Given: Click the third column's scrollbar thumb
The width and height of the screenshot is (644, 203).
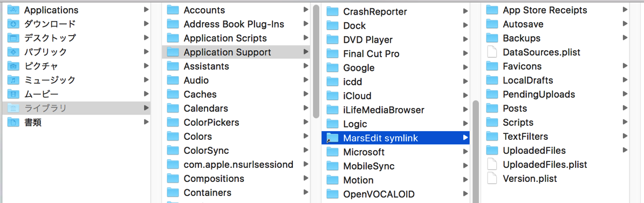Looking at the screenshot, I should pyautogui.click(x=476, y=152).
